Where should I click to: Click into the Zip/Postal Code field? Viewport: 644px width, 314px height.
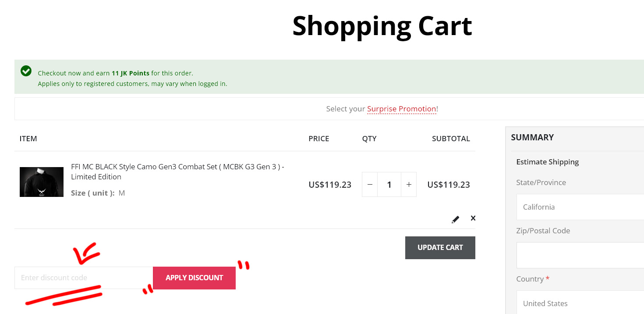pos(578,255)
